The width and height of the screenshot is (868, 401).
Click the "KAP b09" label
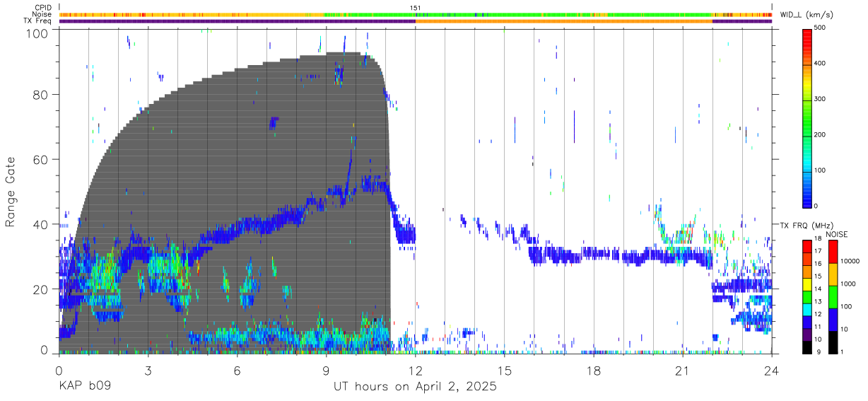pyautogui.click(x=83, y=387)
